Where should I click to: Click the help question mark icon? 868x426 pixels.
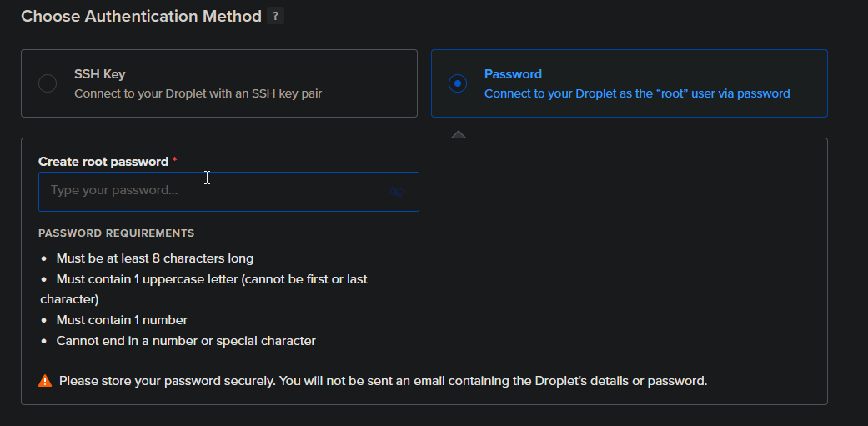pos(276,16)
